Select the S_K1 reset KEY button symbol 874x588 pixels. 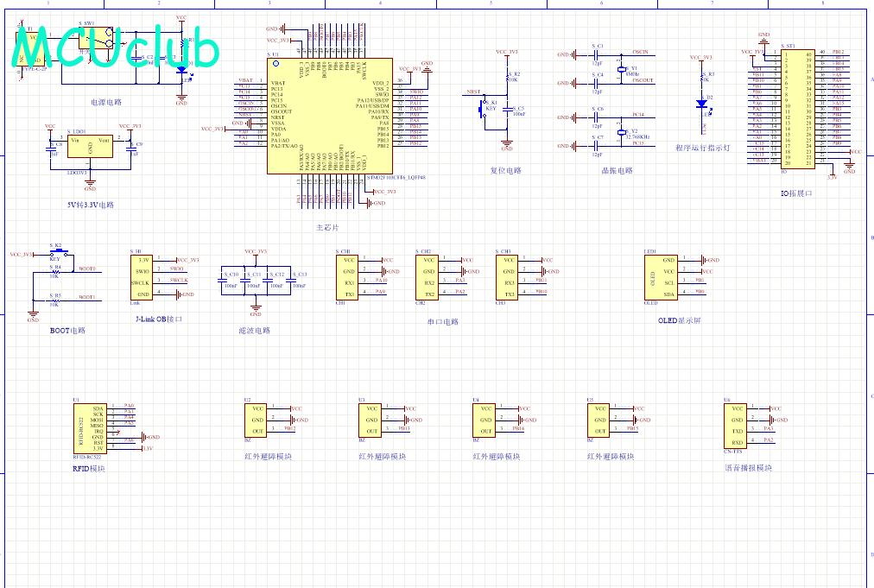(483, 109)
